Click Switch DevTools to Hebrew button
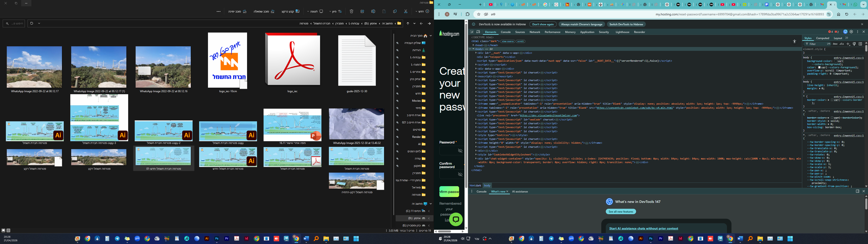The height and width of the screenshot is (244, 868). point(626,24)
